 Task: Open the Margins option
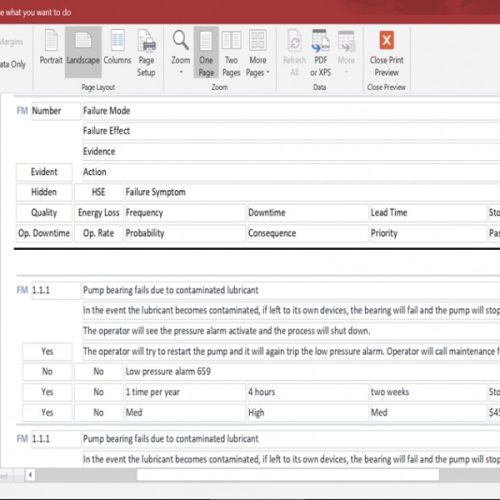click(11, 42)
